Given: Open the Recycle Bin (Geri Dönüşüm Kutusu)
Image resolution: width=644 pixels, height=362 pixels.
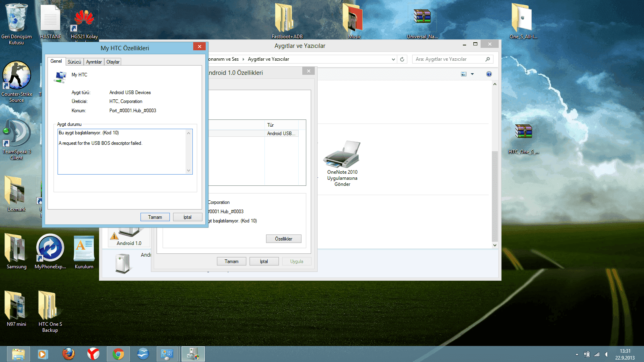Looking at the screenshot, I should point(17,23).
